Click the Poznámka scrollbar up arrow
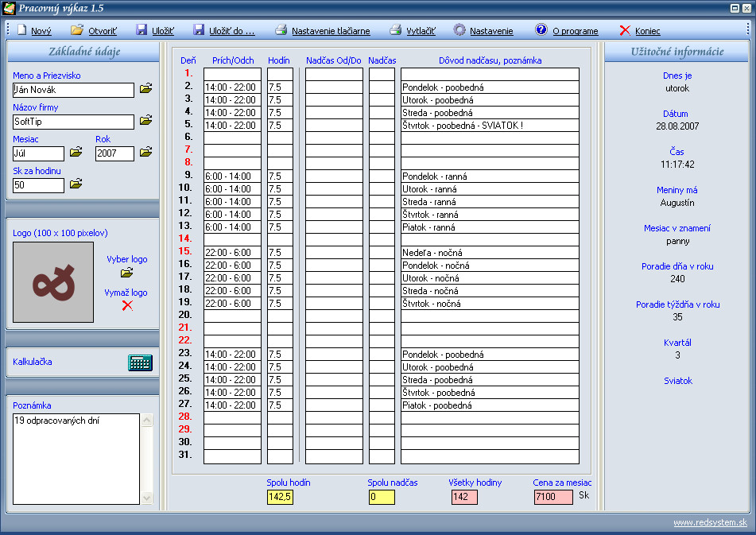Image resolution: width=756 pixels, height=535 pixels. (147, 420)
